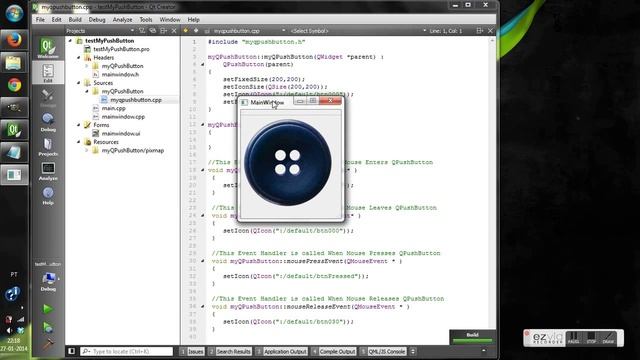Screen dimensions: 640x360
Task: Open mainwindow.ui under Forms
Action: (x=120, y=133)
